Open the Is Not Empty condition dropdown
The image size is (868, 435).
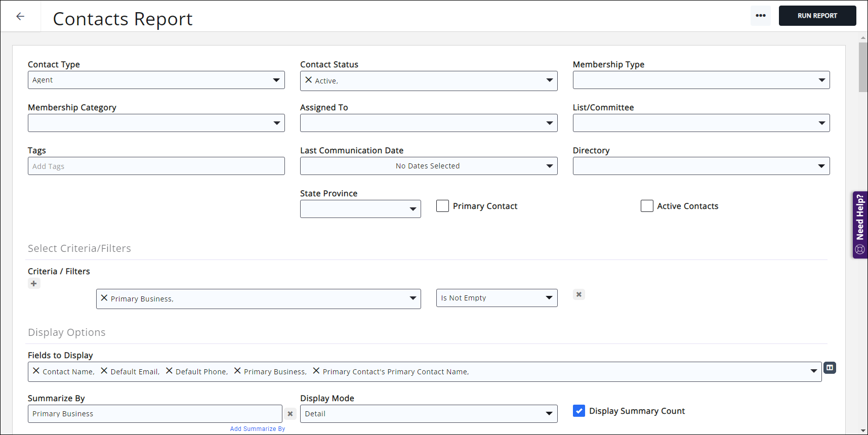(x=496, y=298)
